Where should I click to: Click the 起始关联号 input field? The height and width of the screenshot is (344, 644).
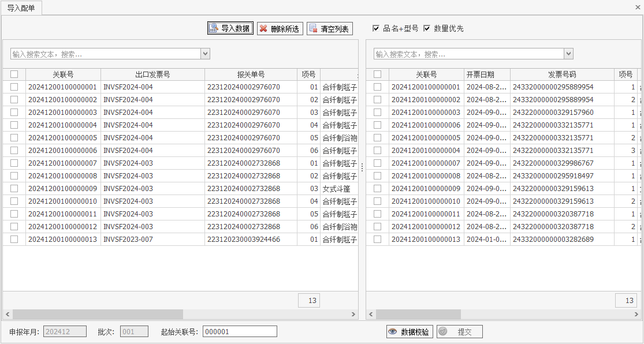tap(240, 332)
